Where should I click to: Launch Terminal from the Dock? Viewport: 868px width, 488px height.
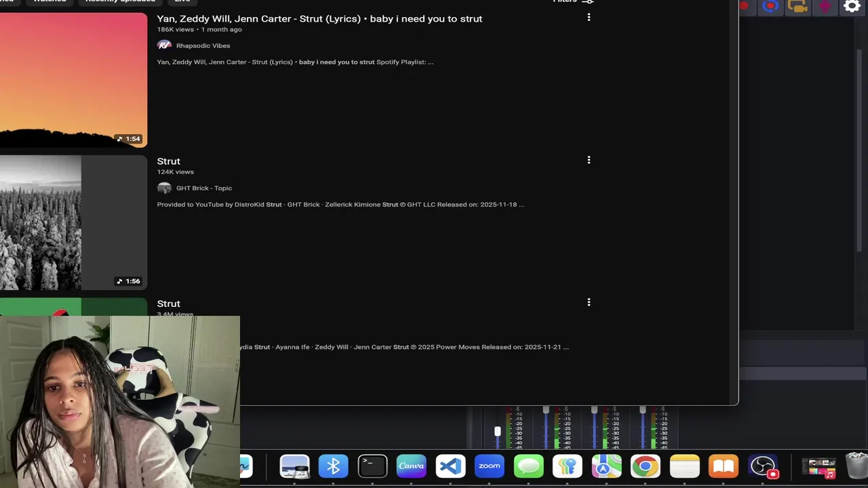tap(372, 466)
